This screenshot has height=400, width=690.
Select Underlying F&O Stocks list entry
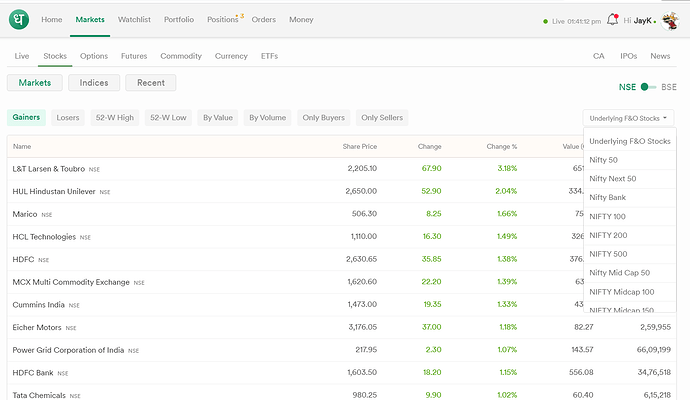point(629,141)
